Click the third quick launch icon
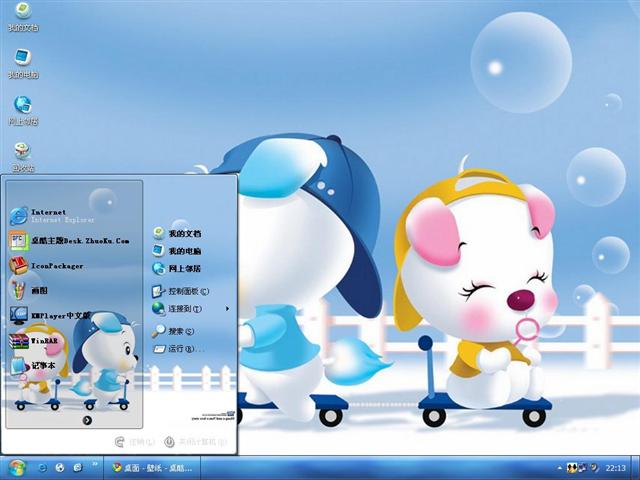The width and height of the screenshot is (640, 480). click(x=78, y=467)
